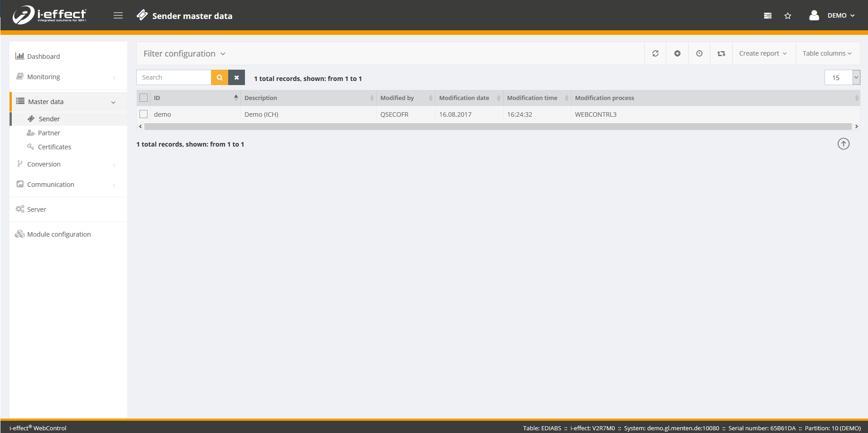Screen dimensions: 868x433
Task: Click the favorites star icon
Action: click(788, 16)
